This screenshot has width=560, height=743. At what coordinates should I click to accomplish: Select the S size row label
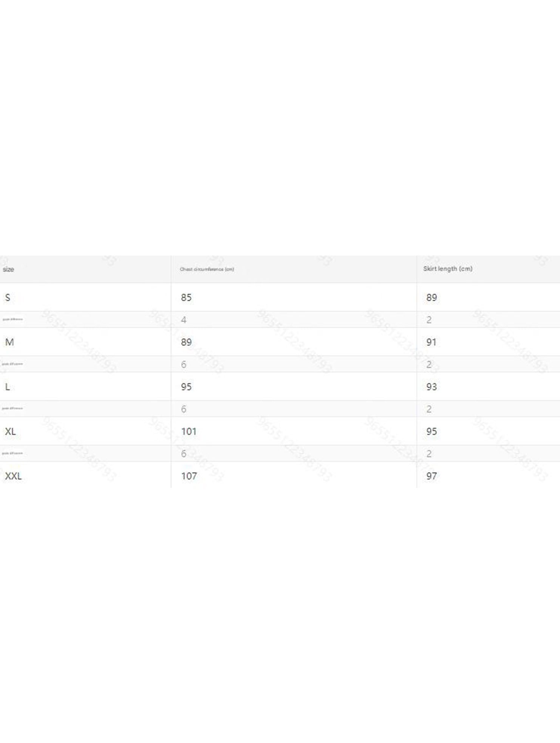[8, 297]
